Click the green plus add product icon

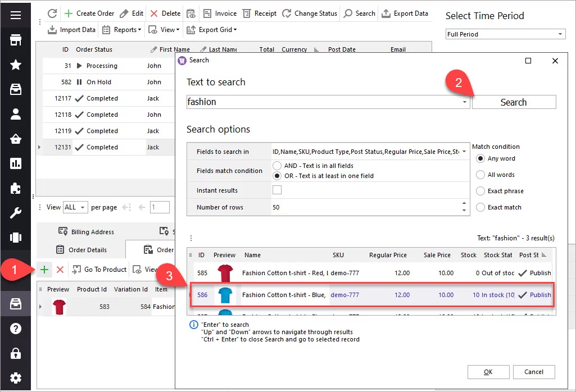45,270
